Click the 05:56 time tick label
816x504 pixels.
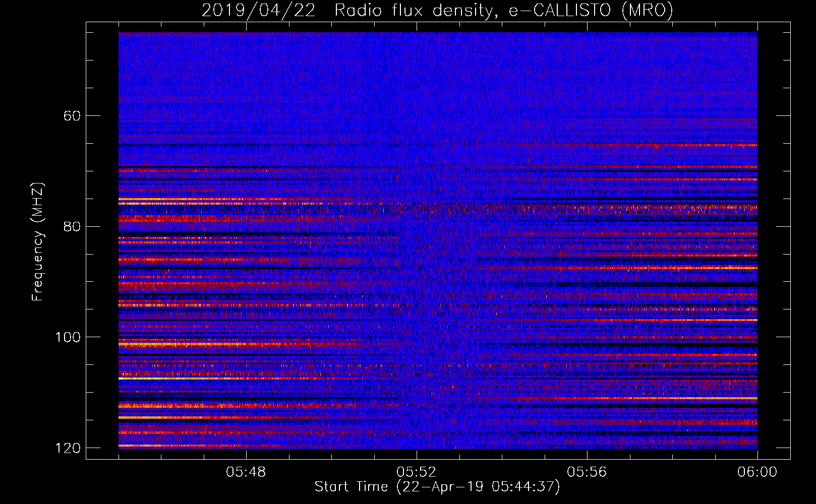[587, 472]
